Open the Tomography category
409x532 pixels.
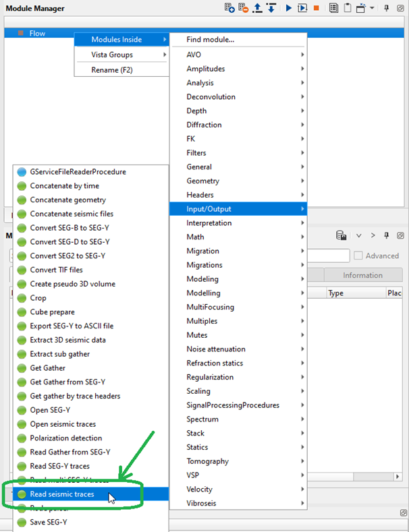coord(238,461)
